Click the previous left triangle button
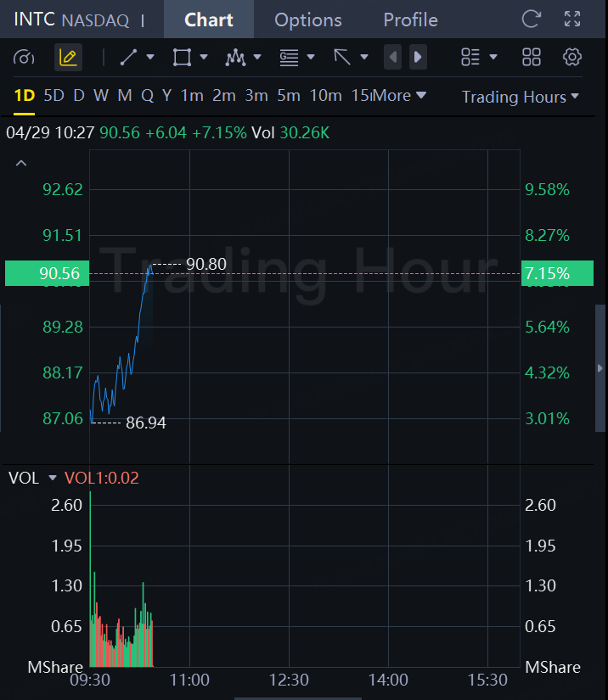Screen dimensions: 608x700 pos(392,57)
